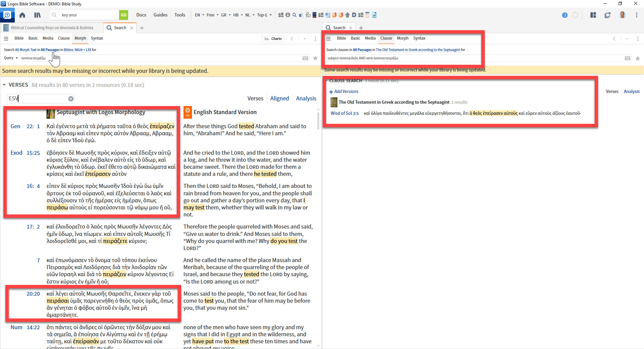Open left search panel hamburger menu

6,39
